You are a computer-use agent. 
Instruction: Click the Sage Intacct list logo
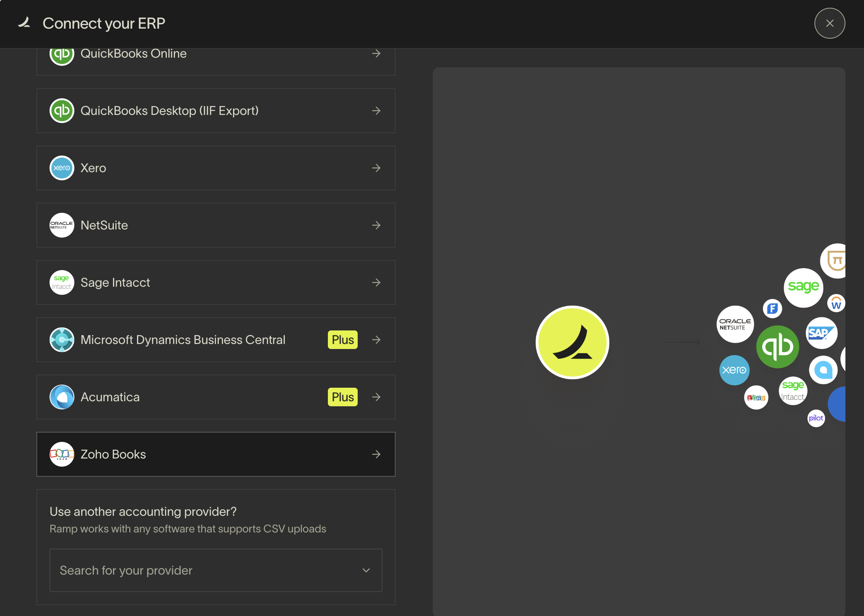62,282
